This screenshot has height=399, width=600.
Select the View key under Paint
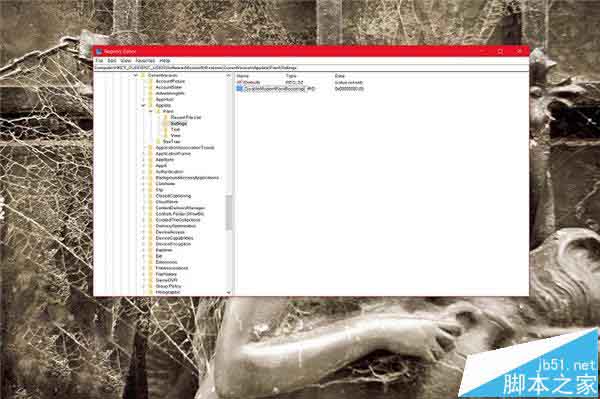click(175, 135)
